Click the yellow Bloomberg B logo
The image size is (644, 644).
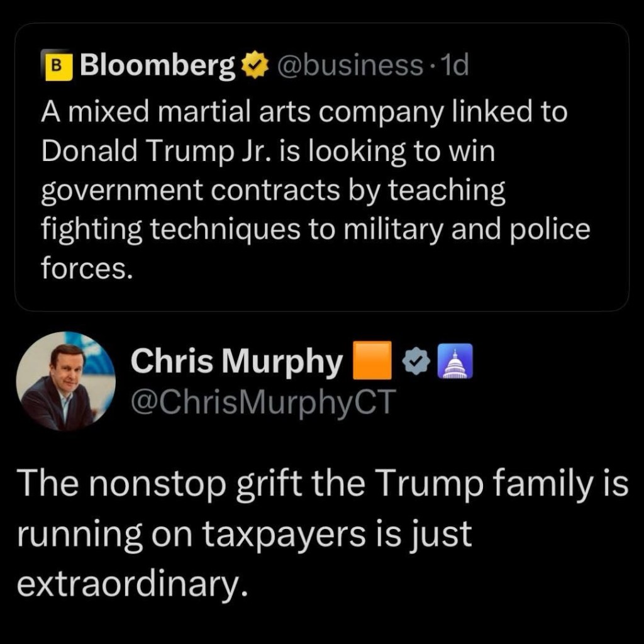pyautogui.click(x=57, y=65)
